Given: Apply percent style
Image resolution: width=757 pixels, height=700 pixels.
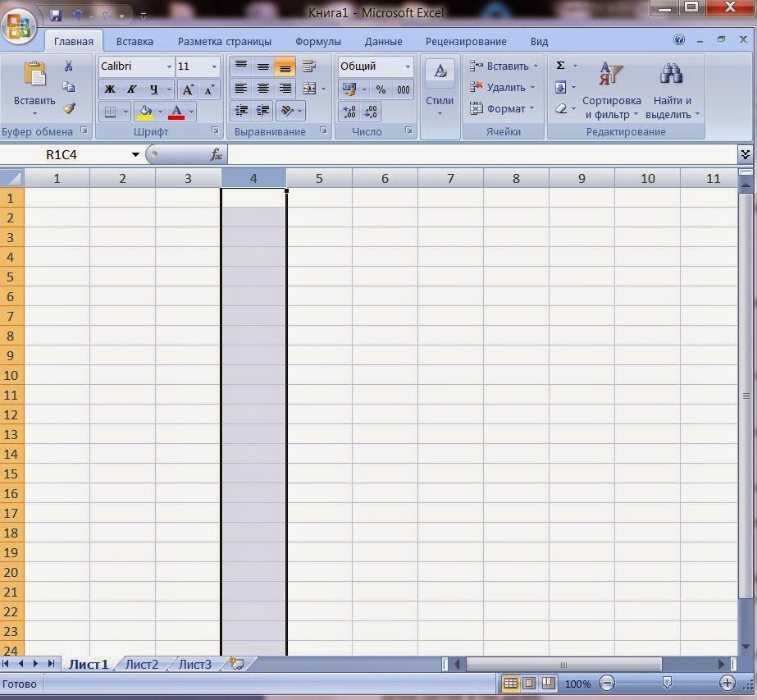Looking at the screenshot, I should [381, 89].
